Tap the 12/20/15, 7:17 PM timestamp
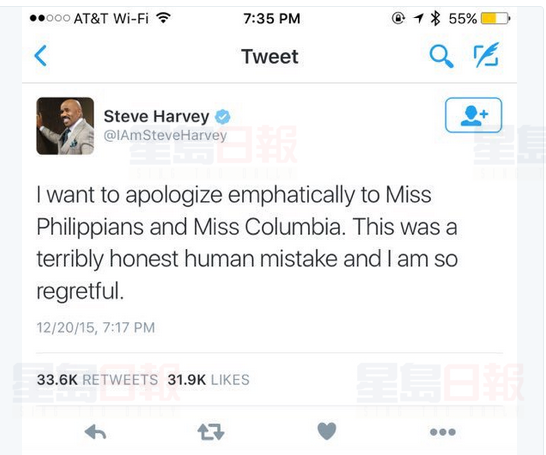 (95, 328)
